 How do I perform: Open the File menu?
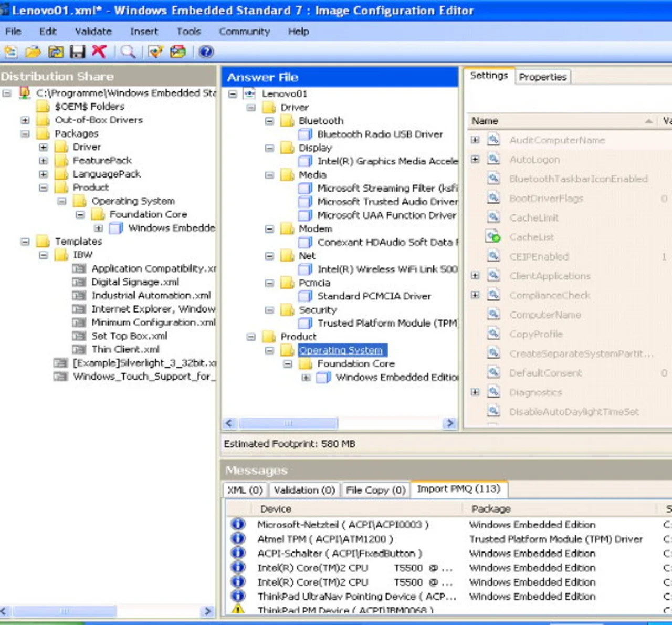(x=13, y=32)
